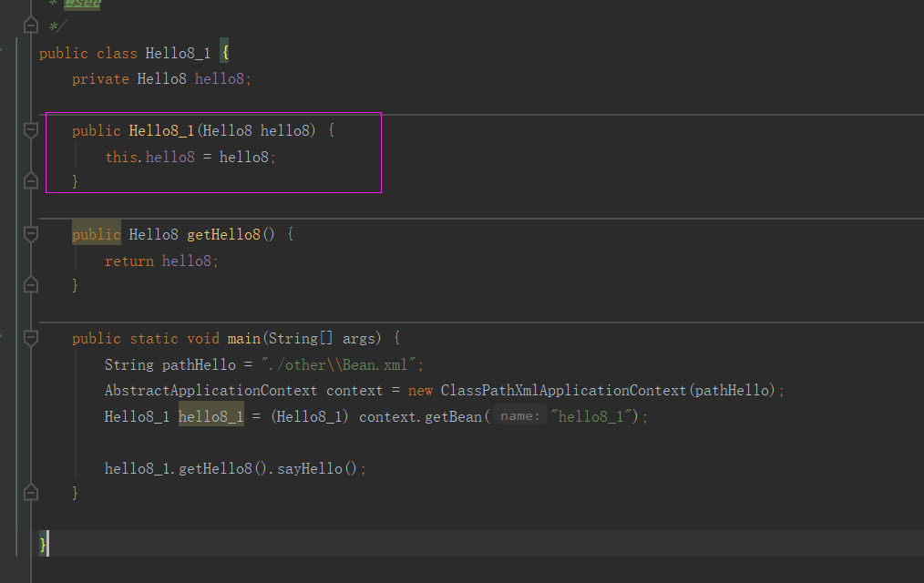
Task: Click the fold end marker of the constructor
Action: click(x=31, y=180)
